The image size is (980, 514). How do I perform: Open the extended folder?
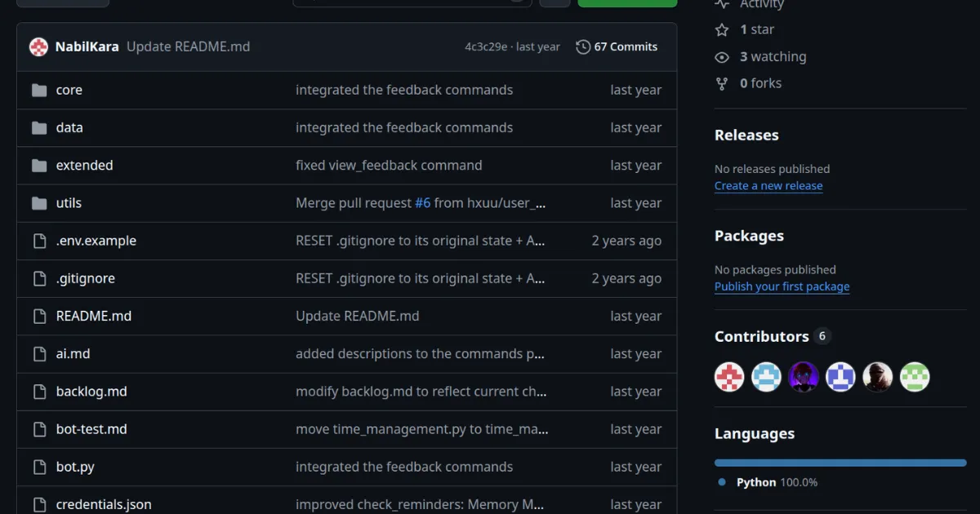[85, 166]
